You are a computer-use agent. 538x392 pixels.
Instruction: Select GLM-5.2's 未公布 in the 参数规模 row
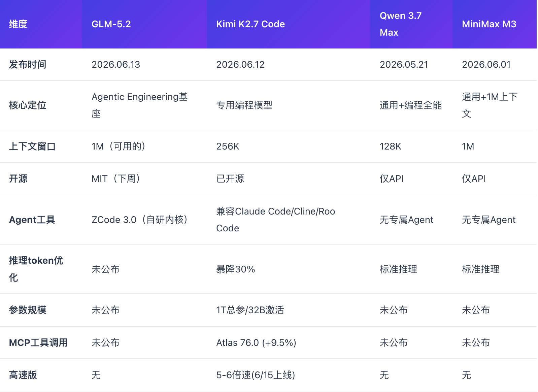pos(106,310)
